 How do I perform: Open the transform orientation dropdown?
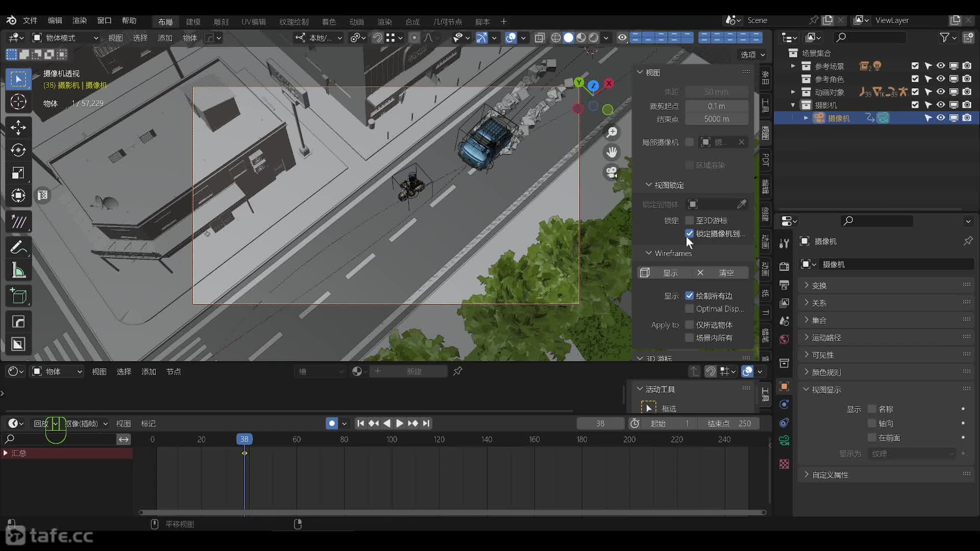pyautogui.click(x=319, y=38)
